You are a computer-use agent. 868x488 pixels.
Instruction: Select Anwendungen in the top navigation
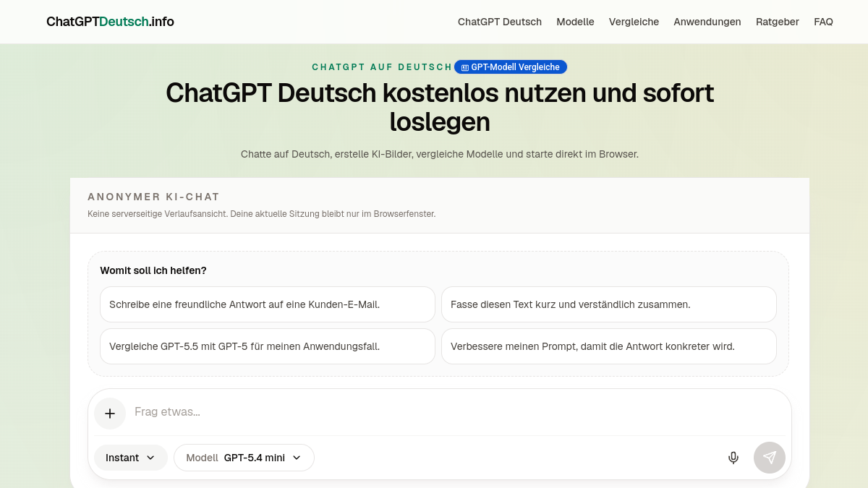[707, 22]
